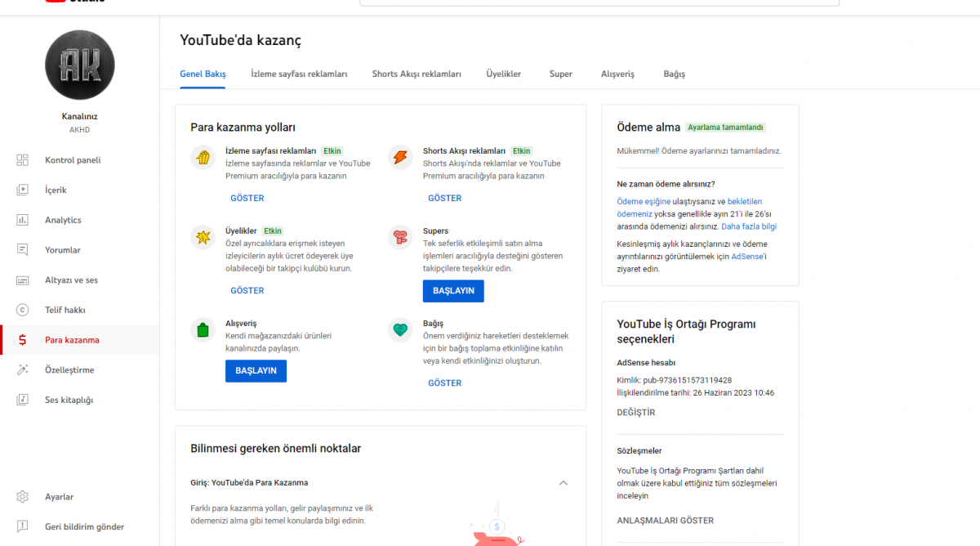The height and width of the screenshot is (546, 980).
Task: Click ANLAŞMALARI GÖSTER button
Action: [x=666, y=521]
